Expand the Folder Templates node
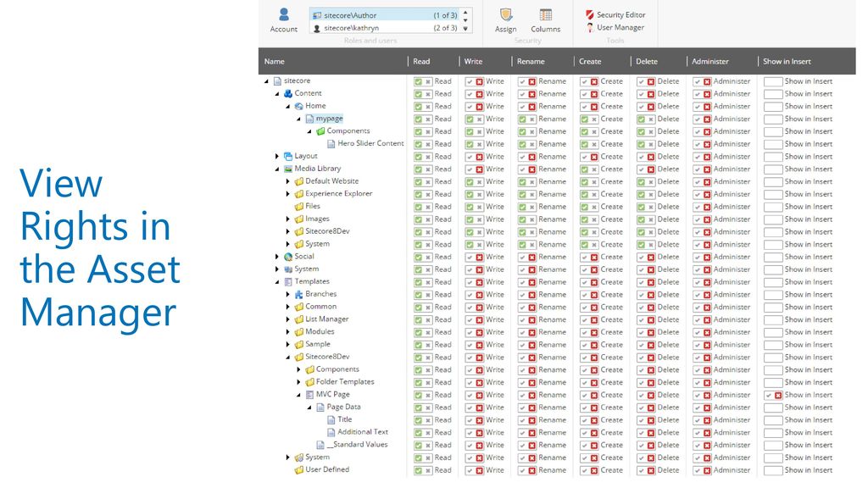 point(299,382)
